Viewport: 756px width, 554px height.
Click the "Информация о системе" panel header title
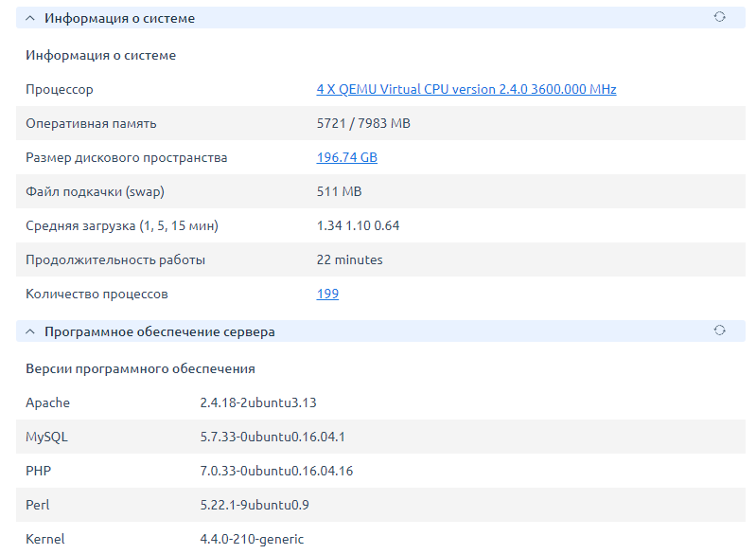pyautogui.click(x=119, y=18)
